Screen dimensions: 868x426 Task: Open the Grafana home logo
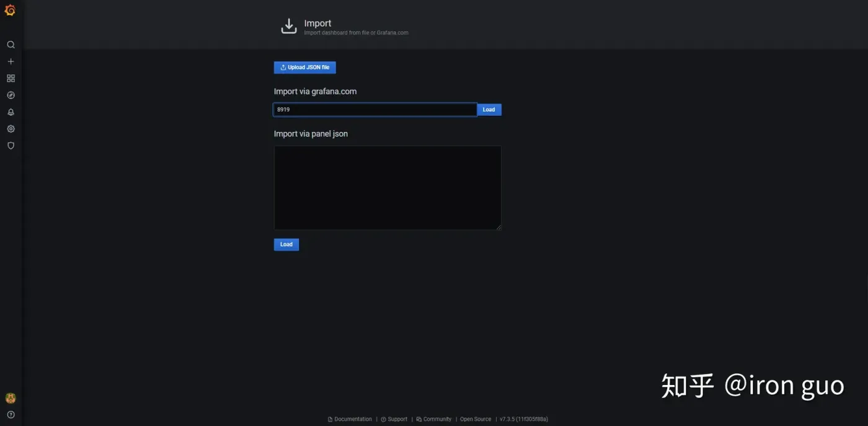pos(10,10)
